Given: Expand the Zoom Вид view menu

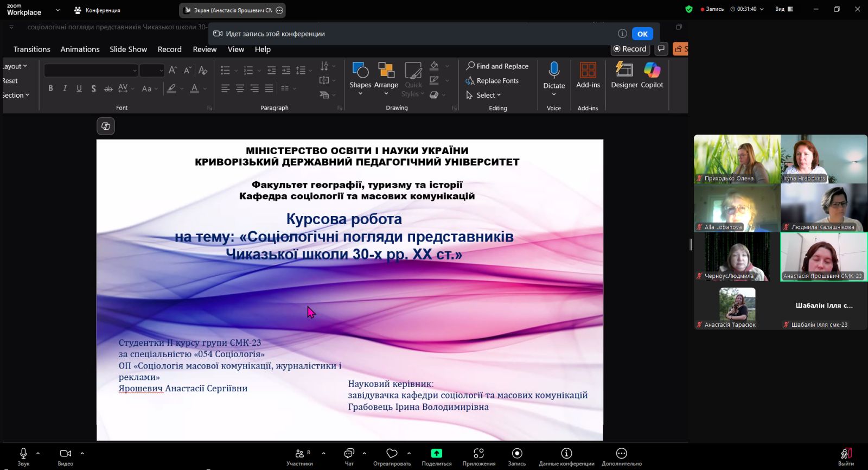Looking at the screenshot, I should (783, 9).
